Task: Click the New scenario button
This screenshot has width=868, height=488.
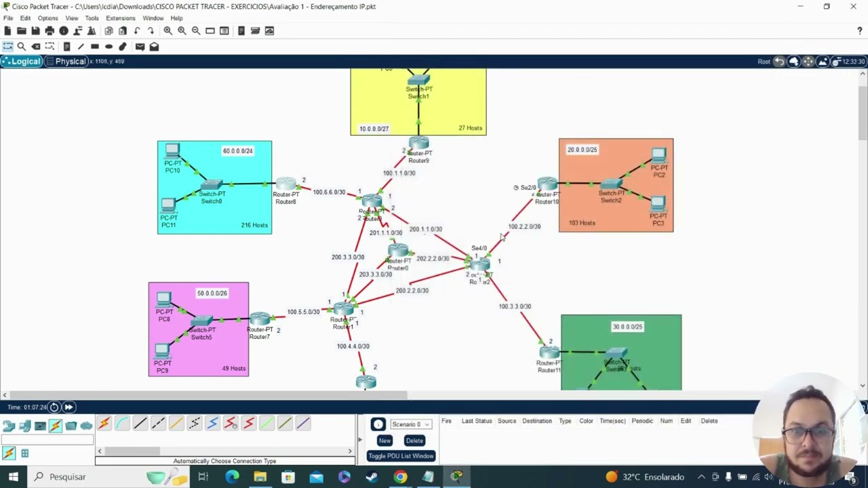Action: coord(384,441)
